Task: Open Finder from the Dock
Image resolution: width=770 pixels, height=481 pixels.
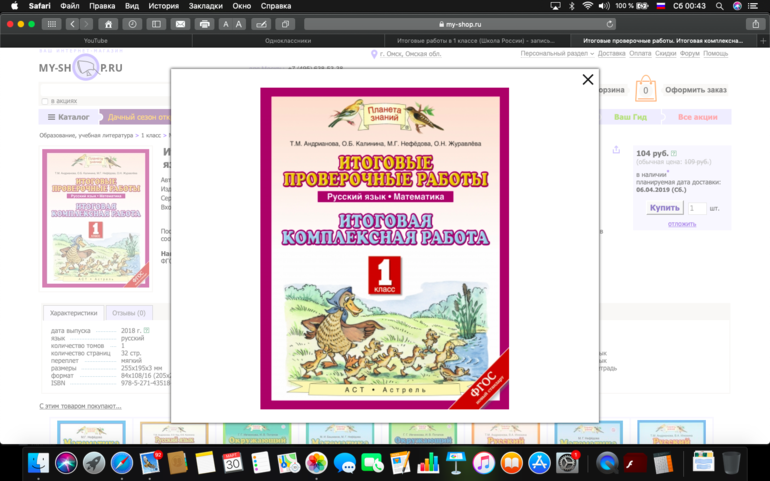Action: pos(38,463)
